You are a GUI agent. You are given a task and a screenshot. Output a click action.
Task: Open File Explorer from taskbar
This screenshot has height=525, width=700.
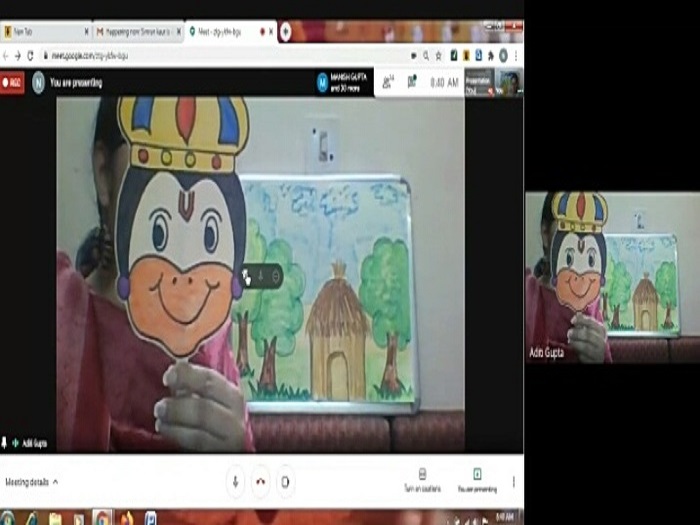pos(55,519)
